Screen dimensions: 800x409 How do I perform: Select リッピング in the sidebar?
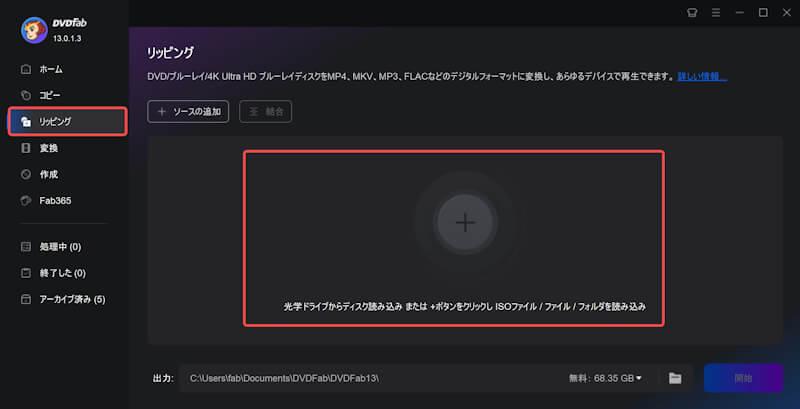click(x=67, y=121)
